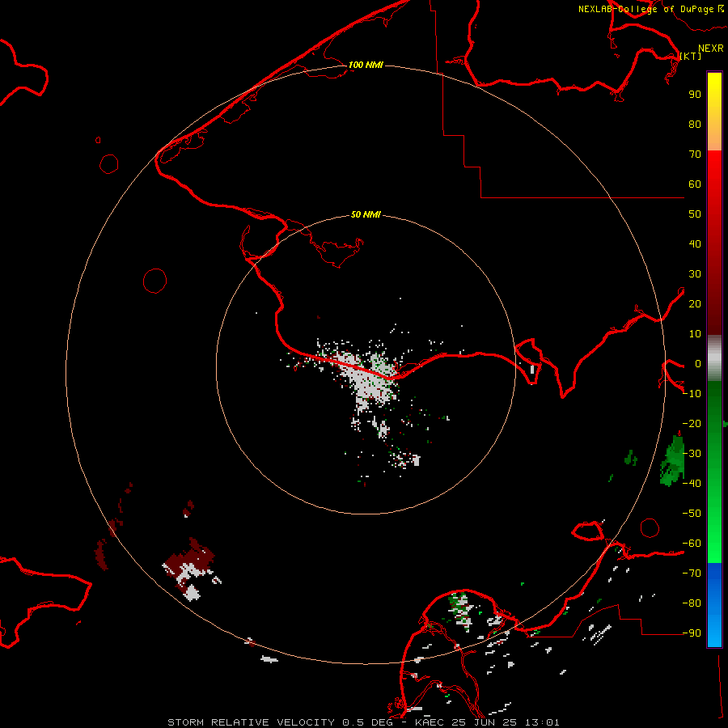
Task: Click the "-30" scale value
Action: pyautogui.click(x=692, y=454)
